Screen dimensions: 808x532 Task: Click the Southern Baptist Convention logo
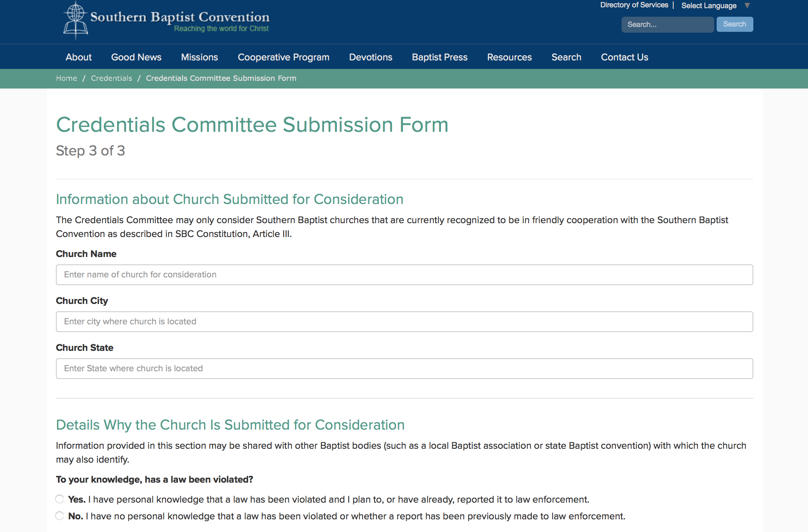point(165,18)
